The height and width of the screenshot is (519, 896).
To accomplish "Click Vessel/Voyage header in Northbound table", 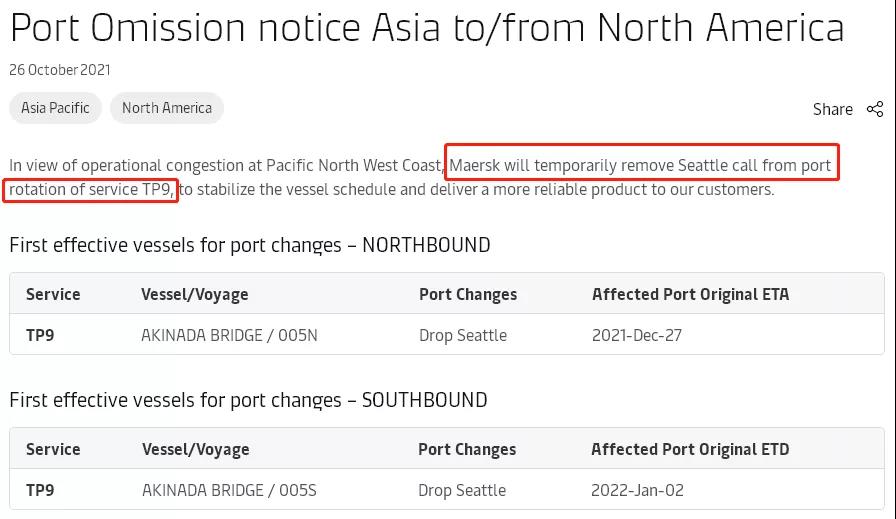I will pyautogui.click(x=195, y=294).
